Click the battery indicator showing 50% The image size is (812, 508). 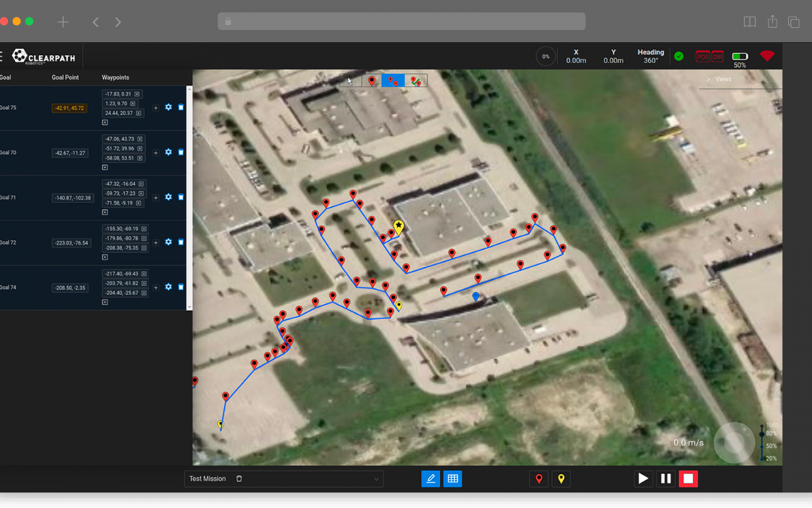point(740,56)
